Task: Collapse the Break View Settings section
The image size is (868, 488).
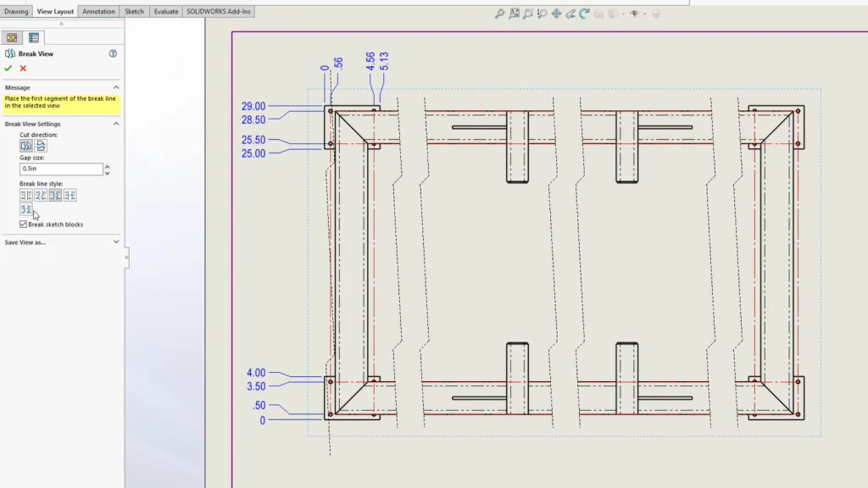Action: pos(116,124)
